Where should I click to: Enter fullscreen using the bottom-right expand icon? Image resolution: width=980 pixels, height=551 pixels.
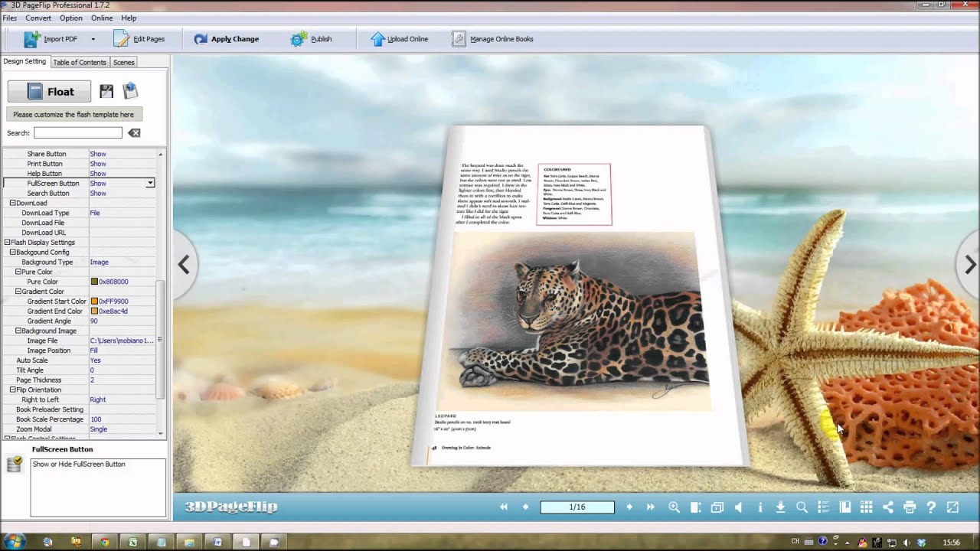(x=953, y=507)
